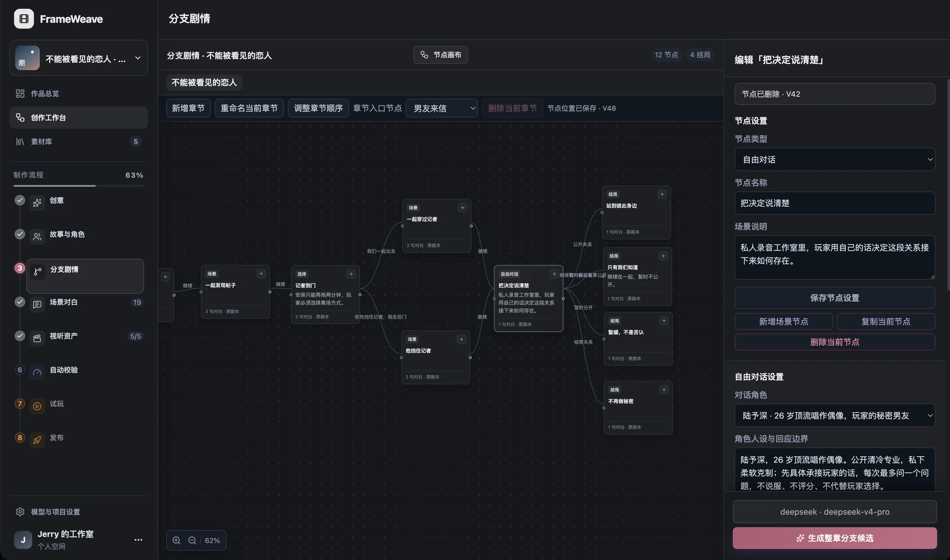Open the 章节入口节点 dropdown 男友来信
This screenshot has height=560, width=950.
442,108
